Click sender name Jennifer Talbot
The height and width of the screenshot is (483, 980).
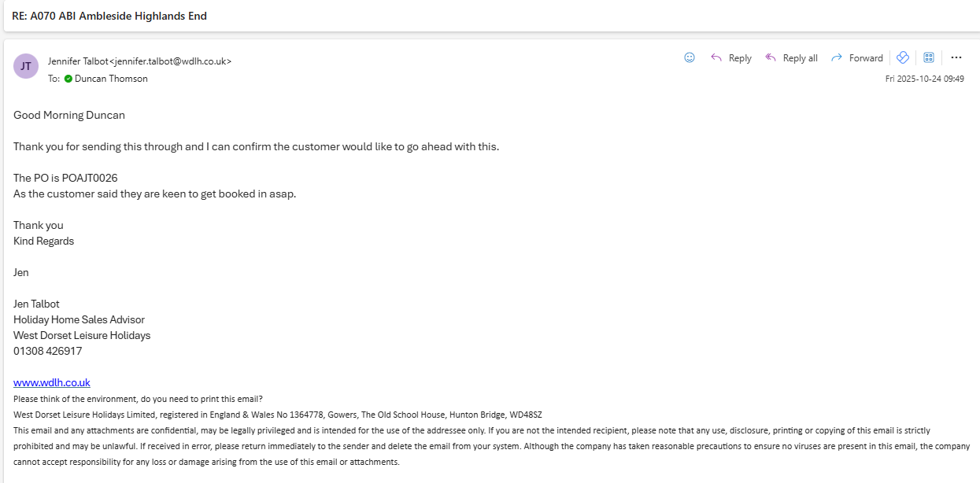(x=78, y=61)
